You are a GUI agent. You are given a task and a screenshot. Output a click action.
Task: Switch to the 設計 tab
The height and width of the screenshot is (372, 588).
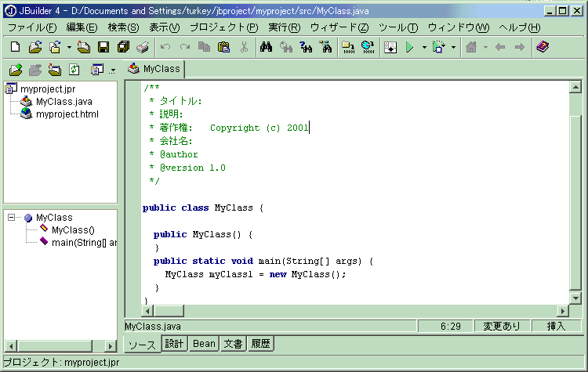click(x=173, y=344)
